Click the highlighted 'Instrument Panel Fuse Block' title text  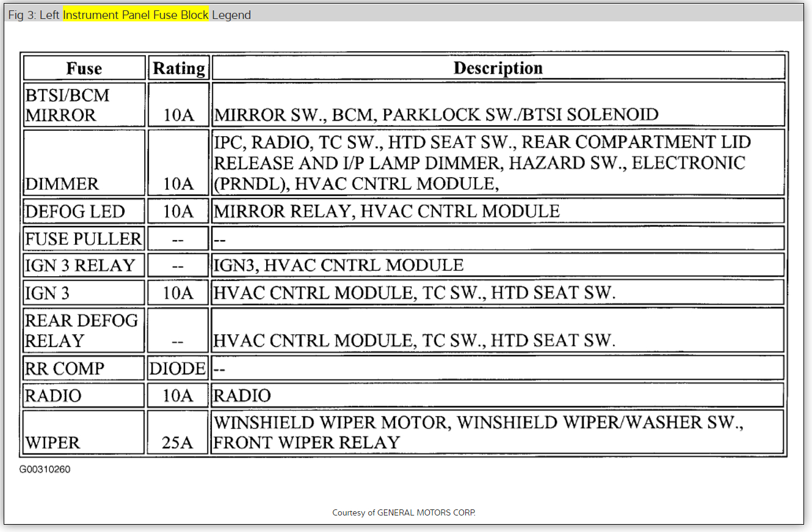(136, 15)
